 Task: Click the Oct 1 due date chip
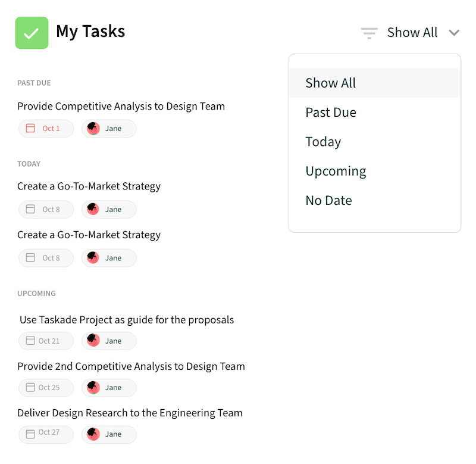pos(46,128)
